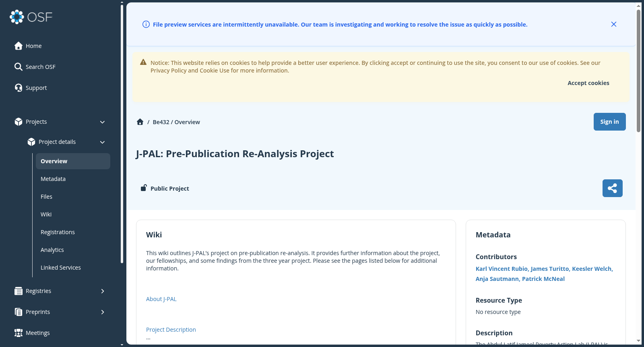Click the Preprints label
The width and height of the screenshot is (644, 347).
38,312
